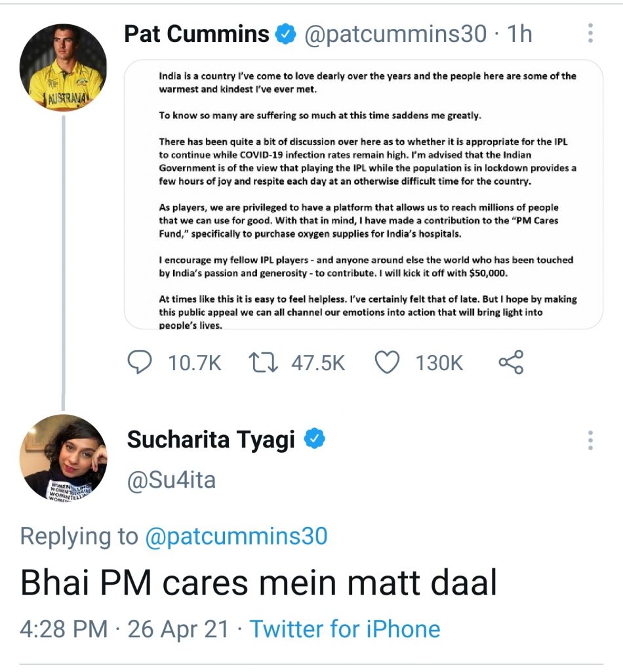
Task: Tap the share icon under the tweet
Action: pos(511,362)
